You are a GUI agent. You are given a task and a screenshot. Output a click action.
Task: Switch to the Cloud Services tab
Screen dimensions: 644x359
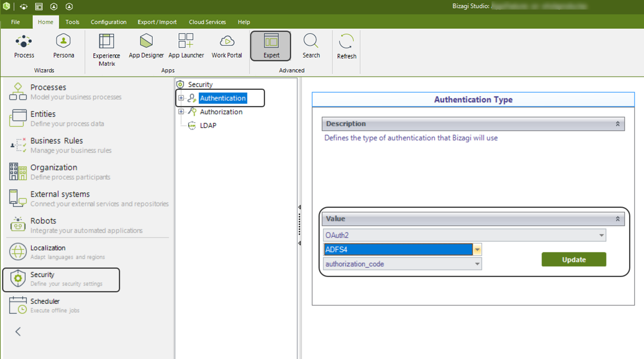coord(207,22)
